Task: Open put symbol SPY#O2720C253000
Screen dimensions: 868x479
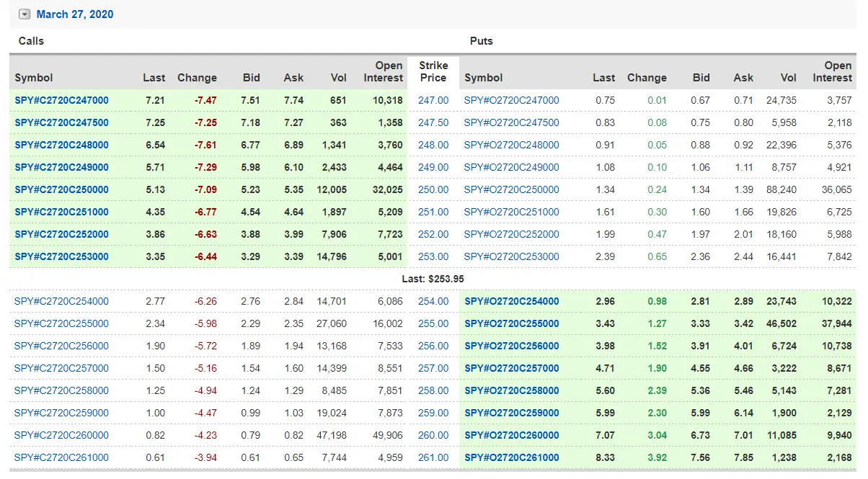Action: [512, 256]
